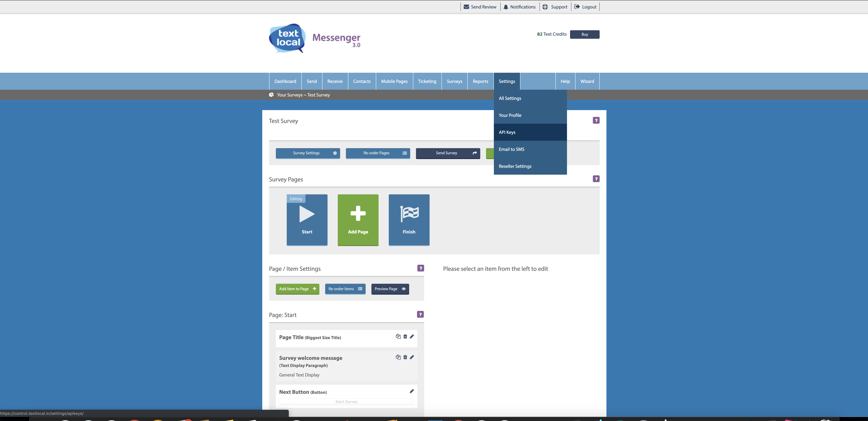Delete the Survey welcome message item
The height and width of the screenshot is (421, 868).
[x=405, y=357]
